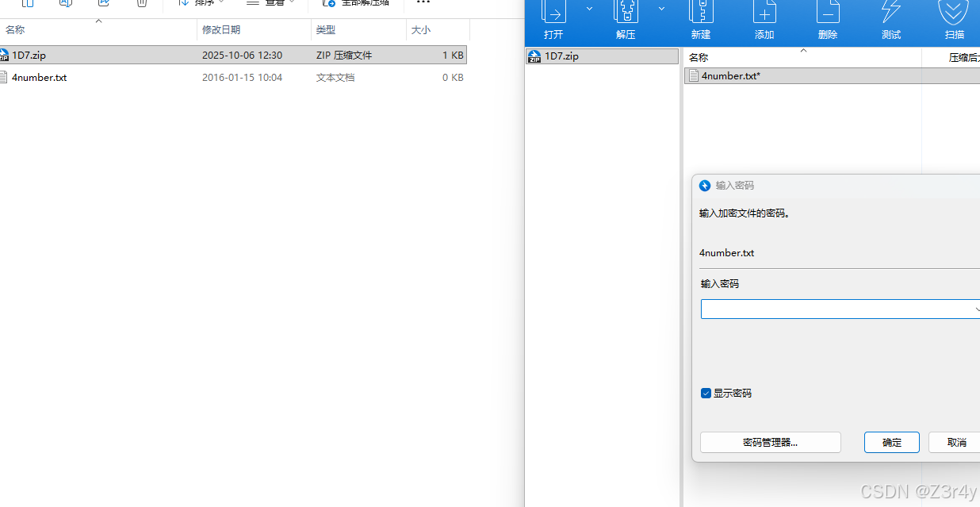Open the Explorer 排序 sort dropdown
This screenshot has width=980, height=507.
tap(201, 3)
